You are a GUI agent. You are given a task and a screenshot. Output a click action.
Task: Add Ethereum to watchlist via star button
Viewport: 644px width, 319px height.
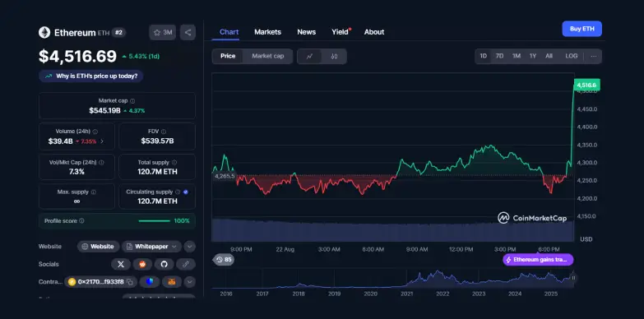coord(163,32)
